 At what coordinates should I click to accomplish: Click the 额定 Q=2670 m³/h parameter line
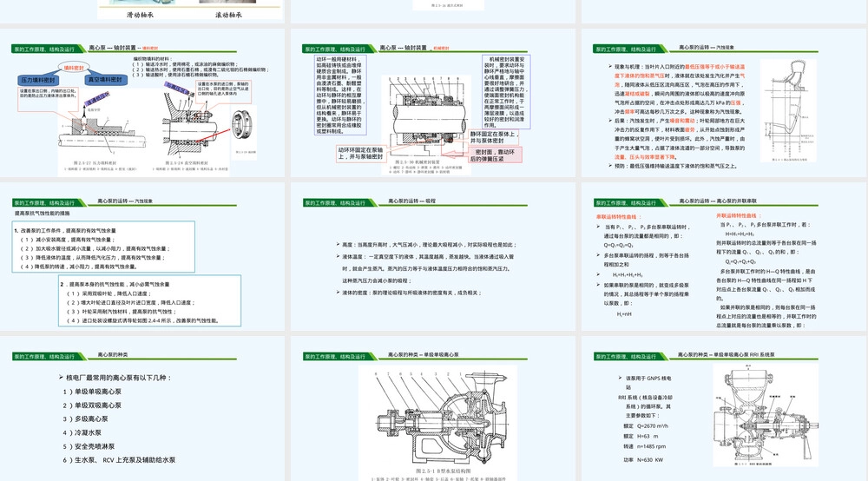[x=646, y=426]
